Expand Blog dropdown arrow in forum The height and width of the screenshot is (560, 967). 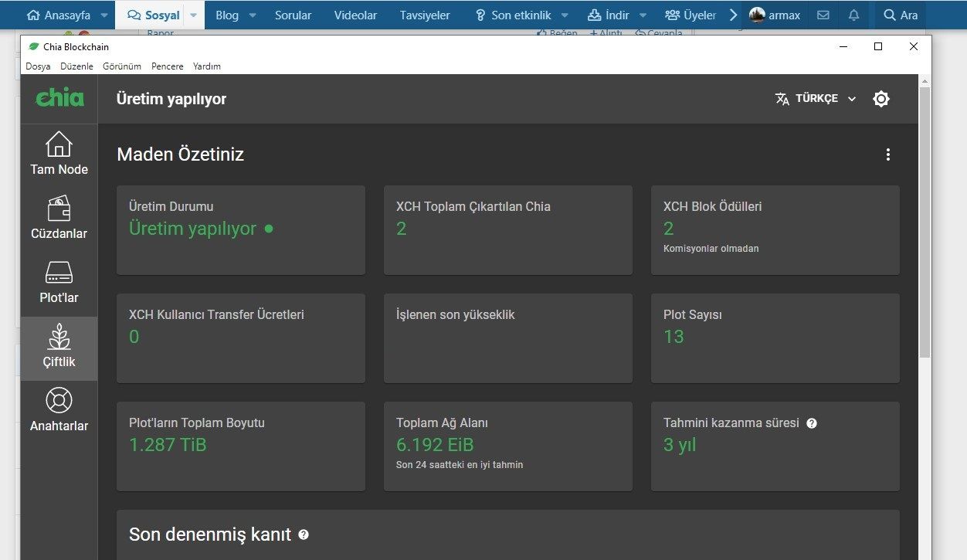(253, 15)
